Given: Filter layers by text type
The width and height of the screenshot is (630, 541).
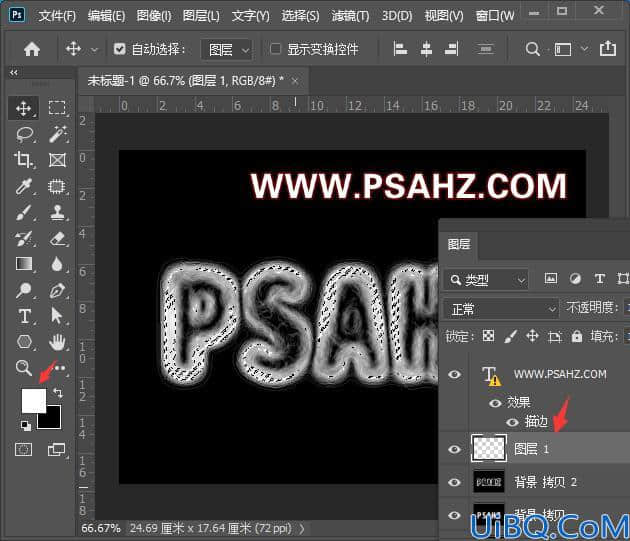Looking at the screenshot, I should [600, 279].
